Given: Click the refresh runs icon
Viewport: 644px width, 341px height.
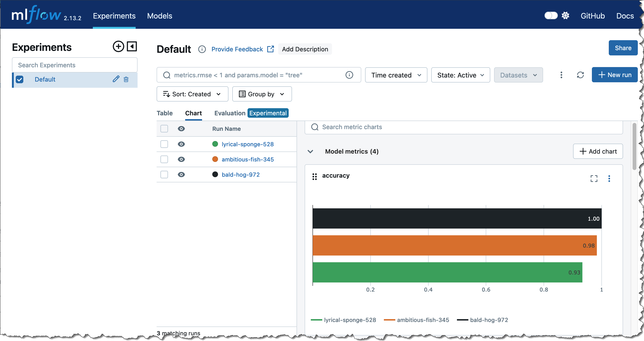Looking at the screenshot, I should (580, 75).
